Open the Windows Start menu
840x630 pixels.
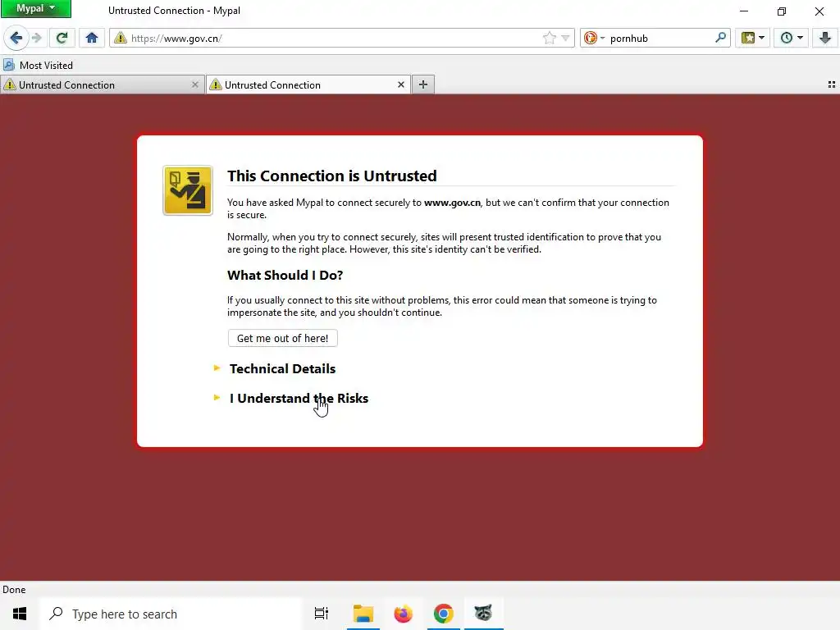pos(20,614)
